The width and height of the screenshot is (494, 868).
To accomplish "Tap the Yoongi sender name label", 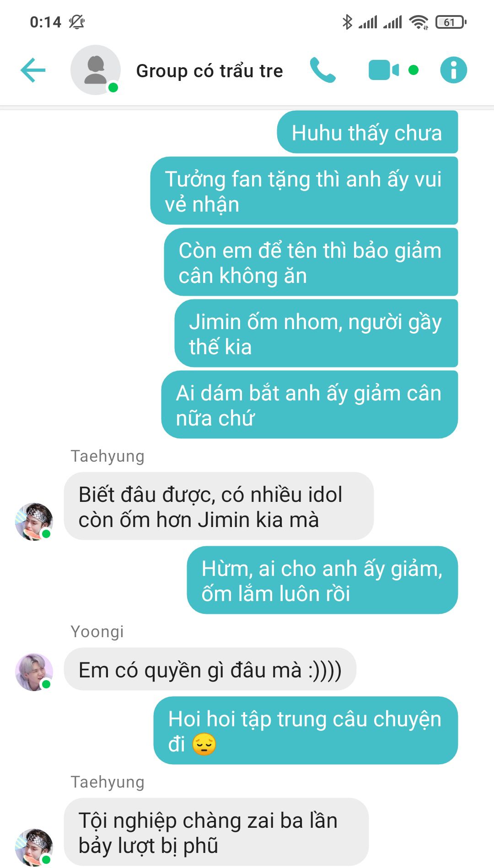I will tap(97, 632).
